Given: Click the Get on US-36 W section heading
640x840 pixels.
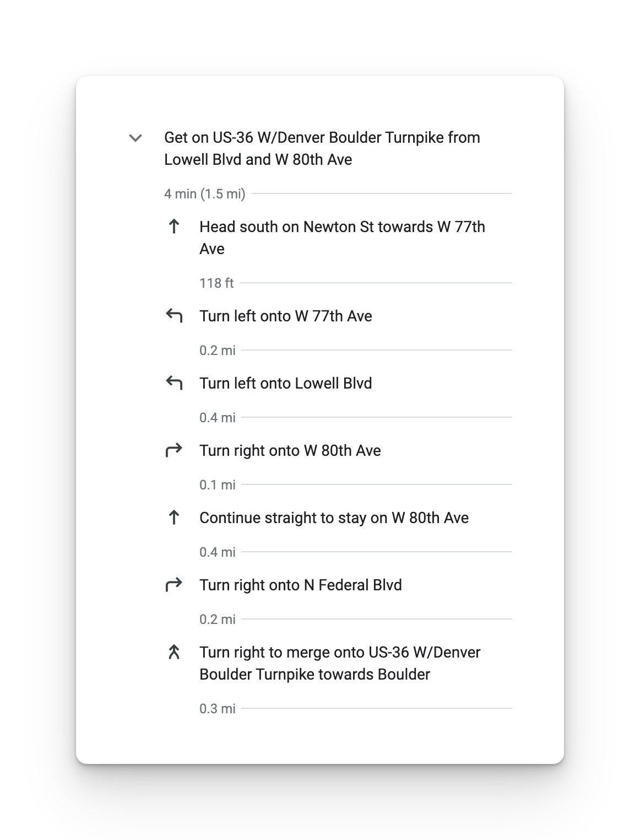Looking at the screenshot, I should [x=322, y=148].
